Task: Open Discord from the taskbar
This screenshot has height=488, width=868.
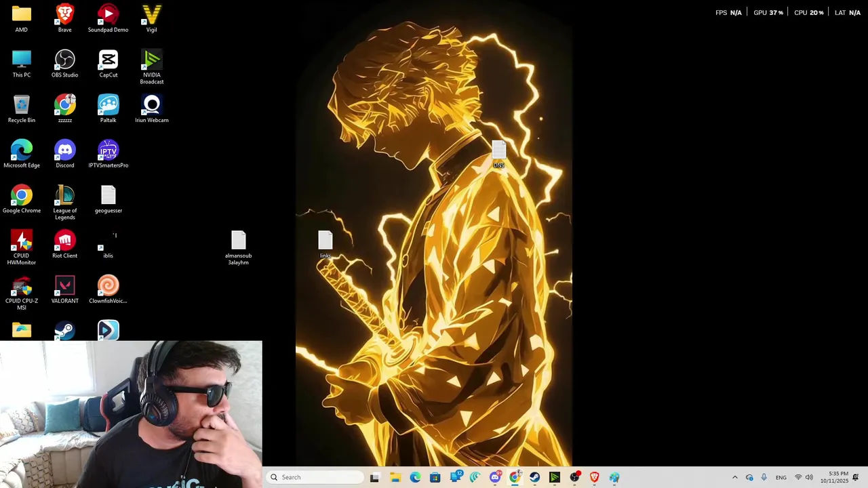Action: point(495,477)
